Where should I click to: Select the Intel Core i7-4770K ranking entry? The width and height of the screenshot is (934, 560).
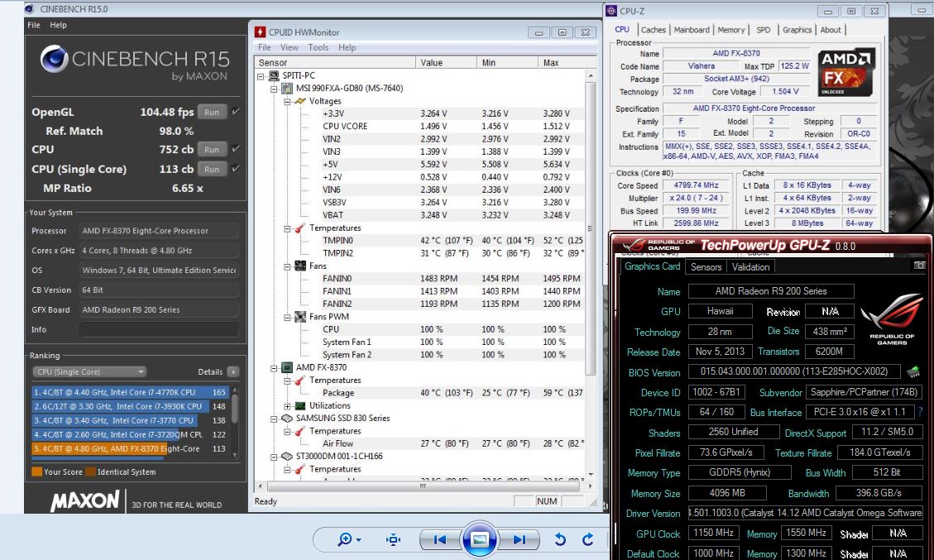point(131,393)
